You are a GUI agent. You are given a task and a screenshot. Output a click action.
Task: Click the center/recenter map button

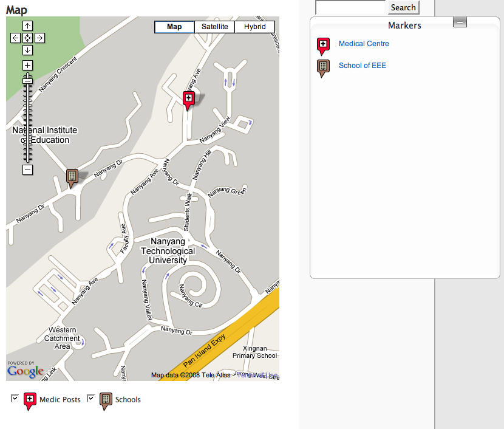tap(28, 38)
